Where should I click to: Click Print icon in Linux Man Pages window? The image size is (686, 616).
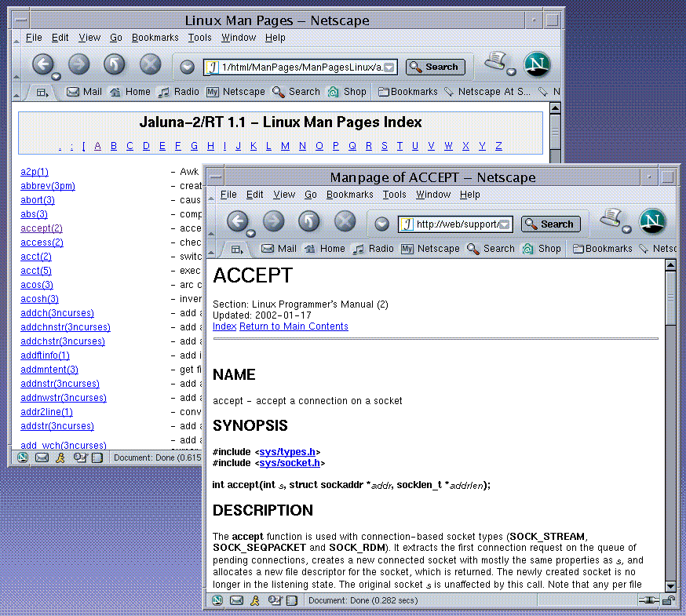pos(495,60)
